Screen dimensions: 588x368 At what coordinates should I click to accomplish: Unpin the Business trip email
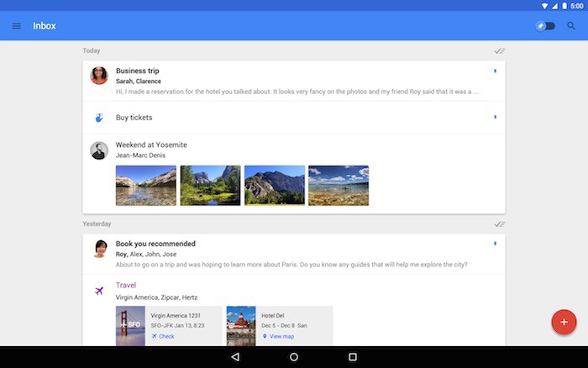click(x=495, y=71)
